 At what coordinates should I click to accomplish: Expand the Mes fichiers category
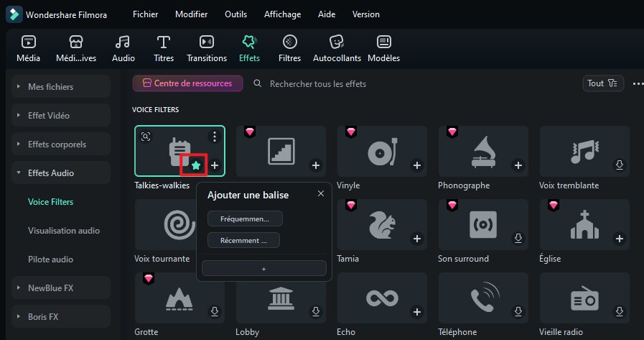pos(61,87)
